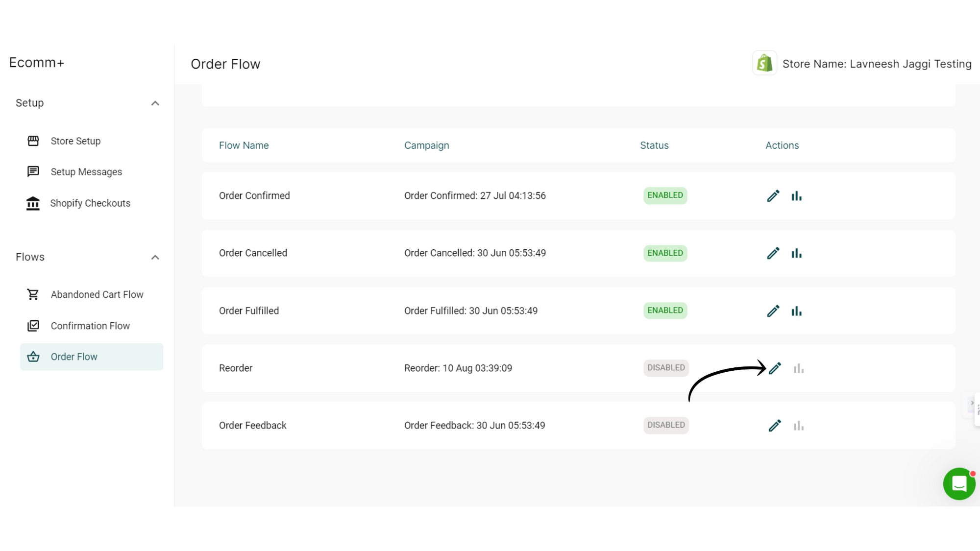The image size is (980, 551).
Task: Collapse the Setup section
Action: 155,103
